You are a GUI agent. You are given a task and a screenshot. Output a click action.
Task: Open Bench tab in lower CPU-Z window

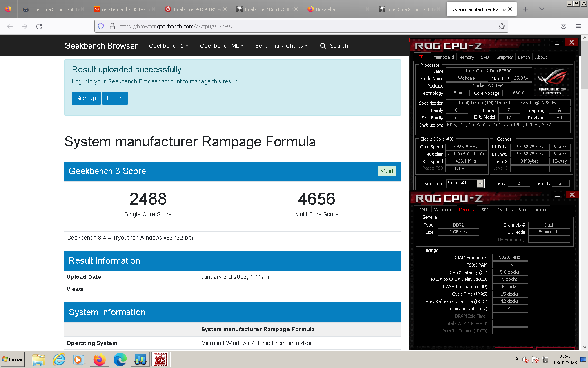pyautogui.click(x=524, y=210)
